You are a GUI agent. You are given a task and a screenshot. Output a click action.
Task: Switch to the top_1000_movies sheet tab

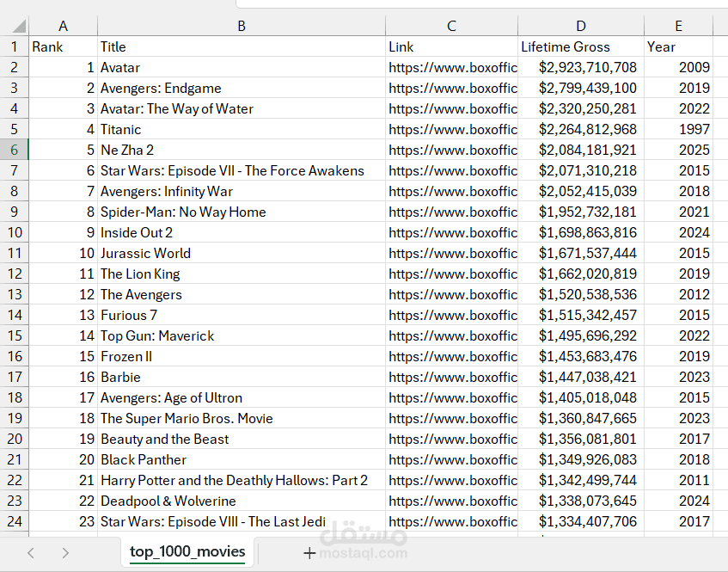pyautogui.click(x=187, y=551)
